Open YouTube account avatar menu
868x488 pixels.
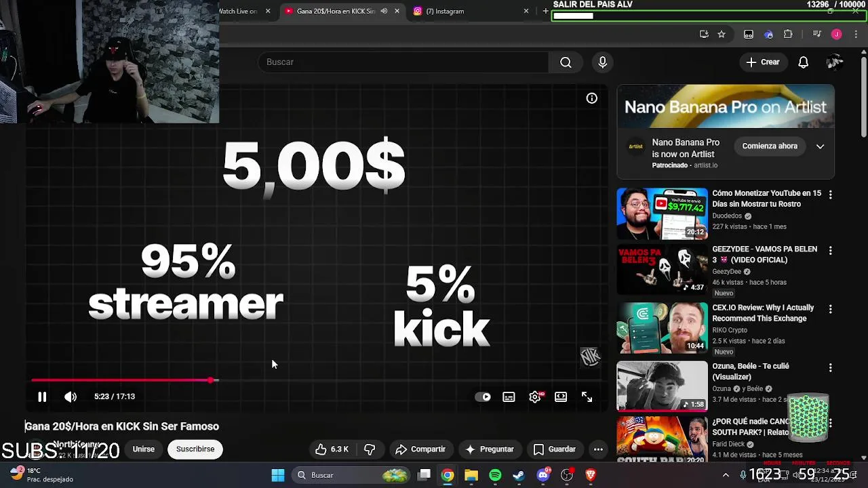coord(835,62)
